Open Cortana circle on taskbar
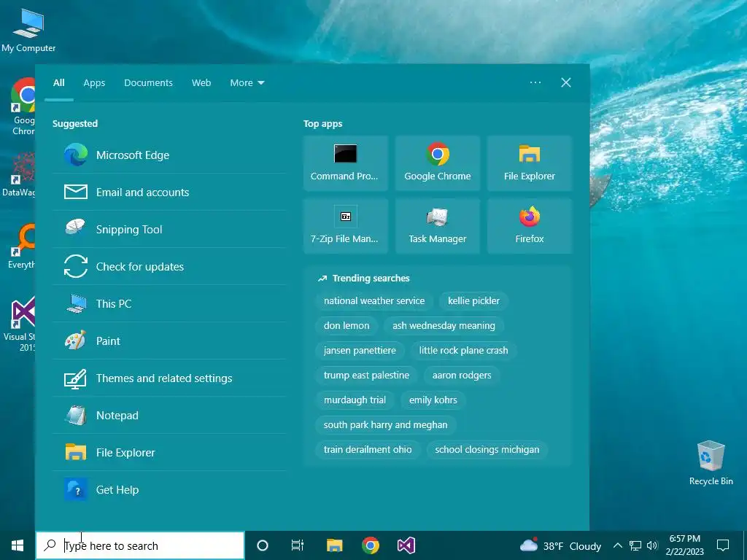Screen dimensions: 747x560 pyautogui.click(x=263, y=545)
